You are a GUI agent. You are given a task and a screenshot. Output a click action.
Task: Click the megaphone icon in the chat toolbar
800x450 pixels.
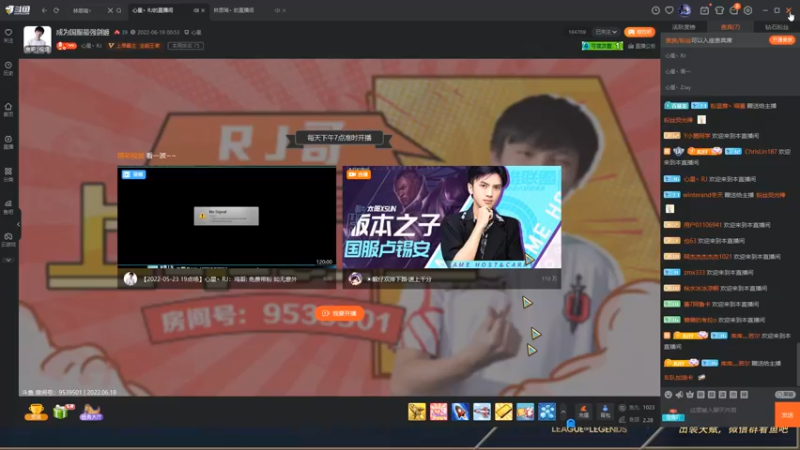pyautogui.click(x=679, y=394)
